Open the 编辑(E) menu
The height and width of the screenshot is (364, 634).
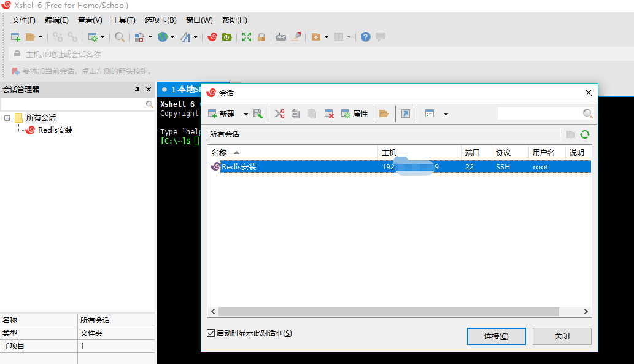pyautogui.click(x=56, y=20)
